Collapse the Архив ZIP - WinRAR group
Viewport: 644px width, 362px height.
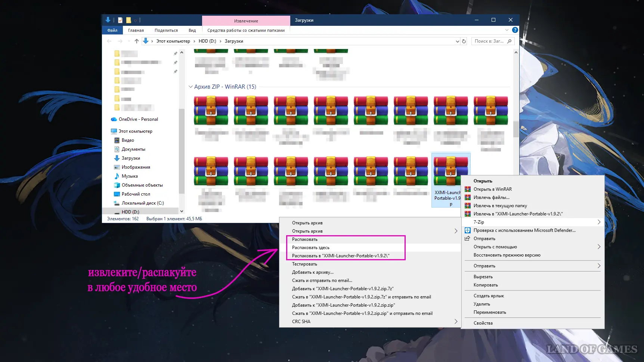[x=191, y=87]
